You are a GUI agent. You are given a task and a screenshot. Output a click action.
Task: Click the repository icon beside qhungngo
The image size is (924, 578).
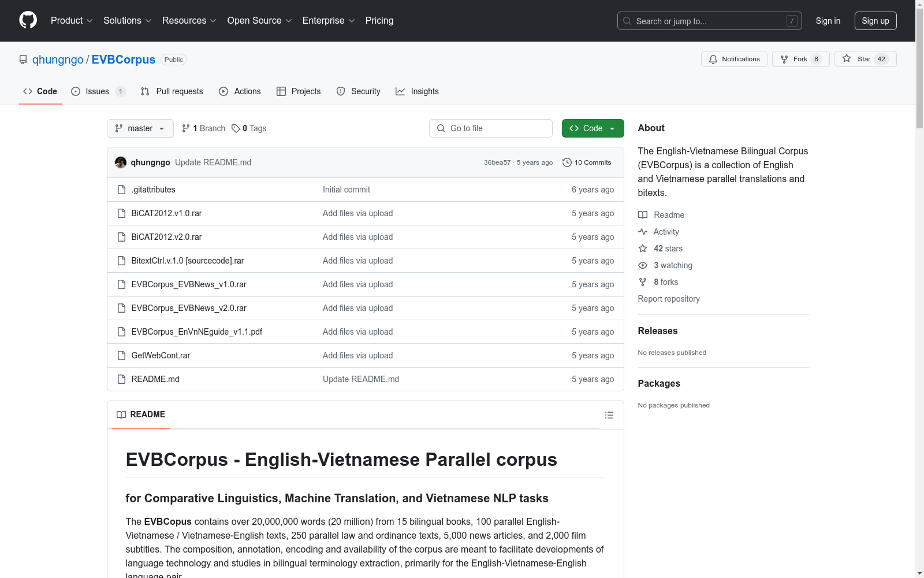tap(23, 60)
